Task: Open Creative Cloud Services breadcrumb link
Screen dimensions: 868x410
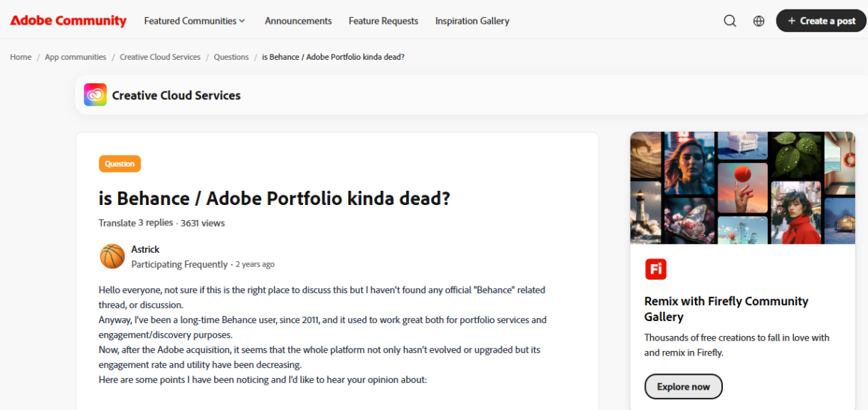Action: tap(160, 57)
